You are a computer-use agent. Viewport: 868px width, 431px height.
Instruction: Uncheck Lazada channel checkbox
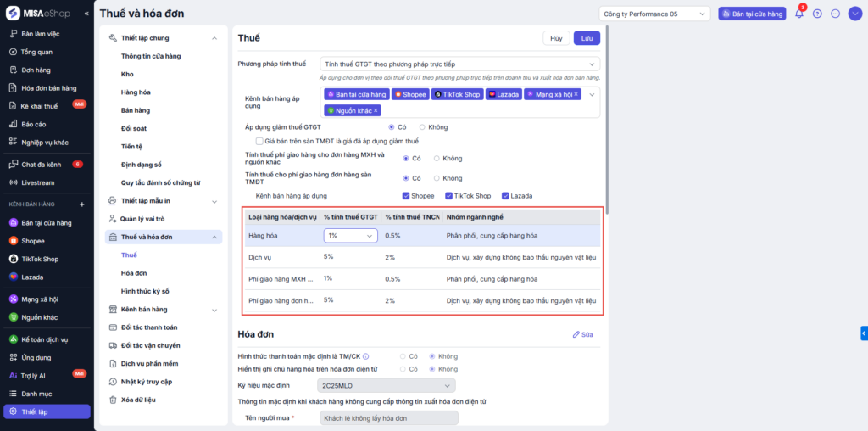(x=505, y=195)
